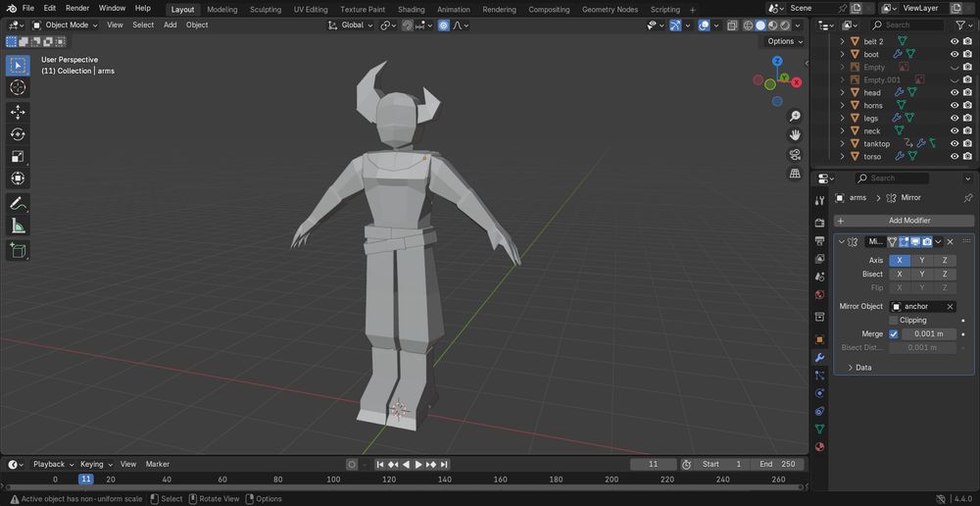Activate the Transform tool

(18, 178)
